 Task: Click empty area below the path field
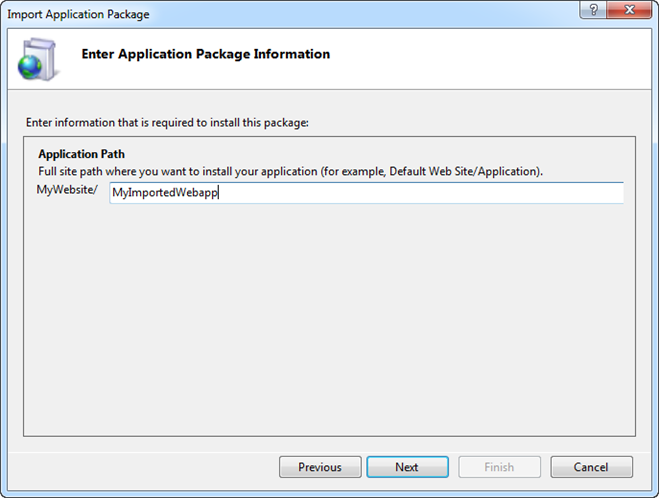pos(329,320)
